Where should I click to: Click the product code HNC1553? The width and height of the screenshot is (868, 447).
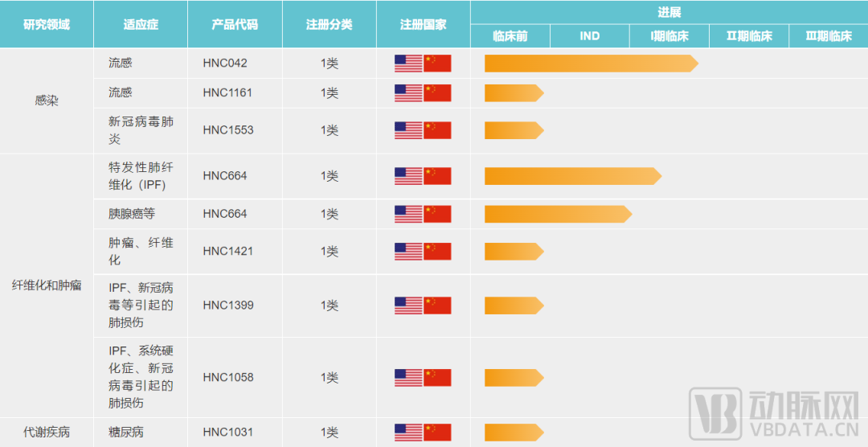228,130
